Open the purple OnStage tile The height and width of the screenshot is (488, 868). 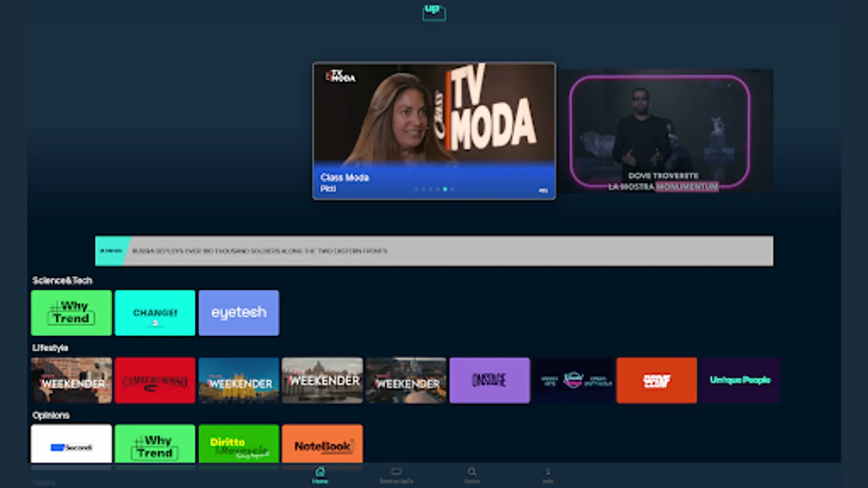[x=489, y=380]
